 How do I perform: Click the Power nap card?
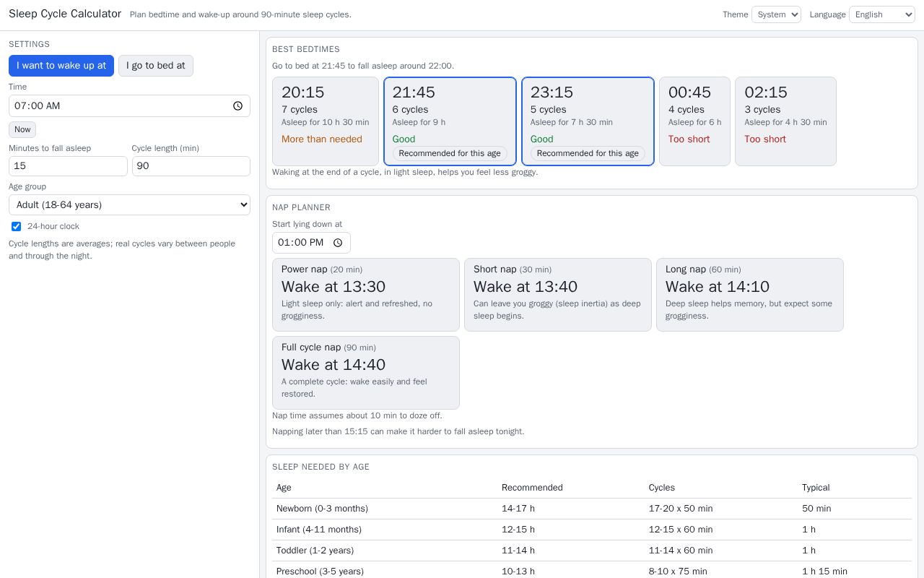pyautogui.click(x=366, y=295)
